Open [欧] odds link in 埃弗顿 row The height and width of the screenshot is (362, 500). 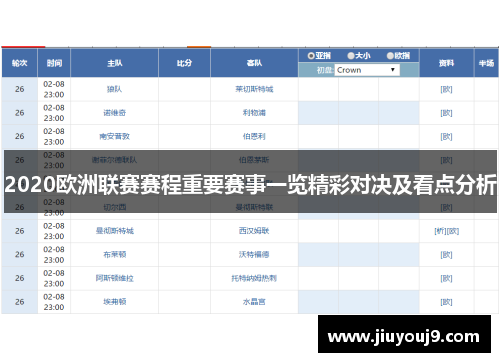pos(446,302)
